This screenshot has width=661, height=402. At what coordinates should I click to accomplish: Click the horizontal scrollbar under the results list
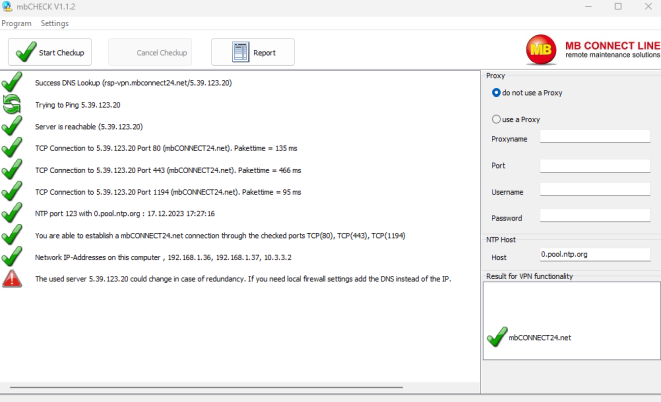(x=206, y=387)
